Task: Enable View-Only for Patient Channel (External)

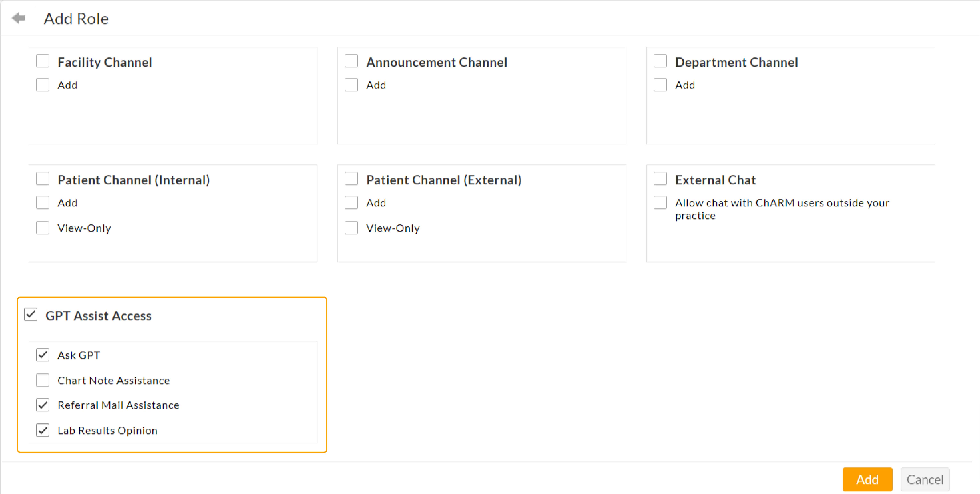Action: click(351, 228)
